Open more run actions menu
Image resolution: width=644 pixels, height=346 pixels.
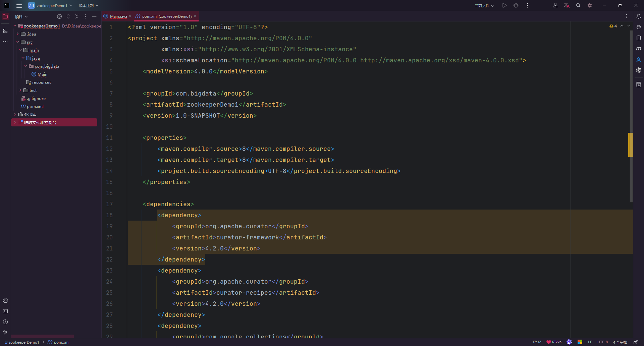pyautogui.click(x=527, y=5)
